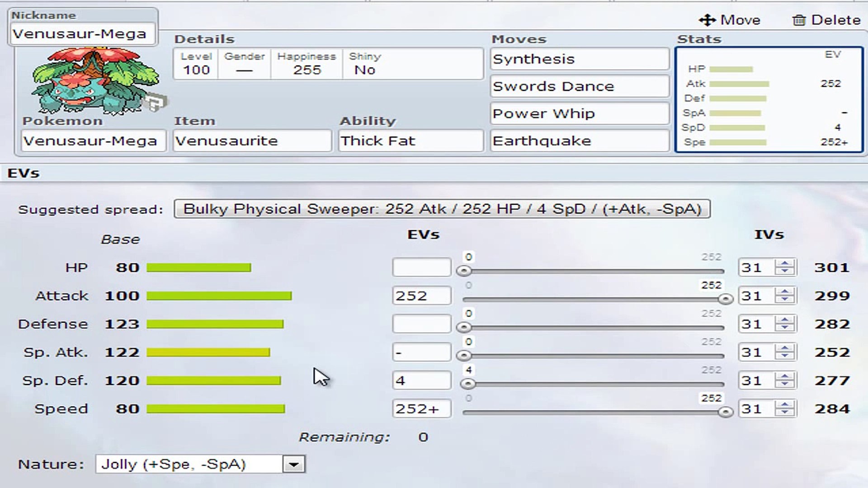Screen dimensions: 868x488
Task: Click the Power Whip move slot
Action: click(x=580, y=113)
